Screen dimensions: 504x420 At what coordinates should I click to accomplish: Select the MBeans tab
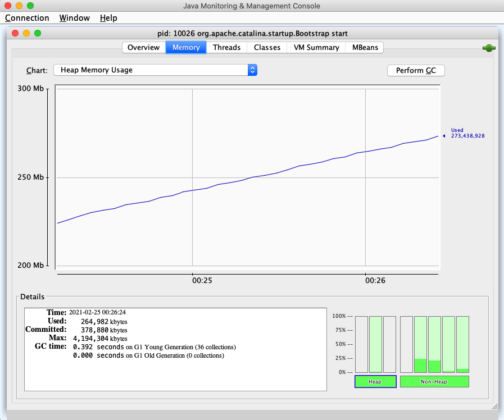click(365, 48)
